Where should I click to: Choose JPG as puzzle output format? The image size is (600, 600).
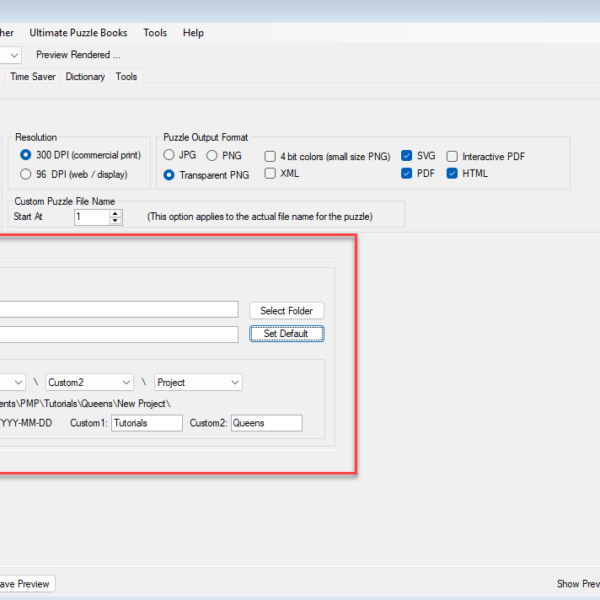pos(169,156)
